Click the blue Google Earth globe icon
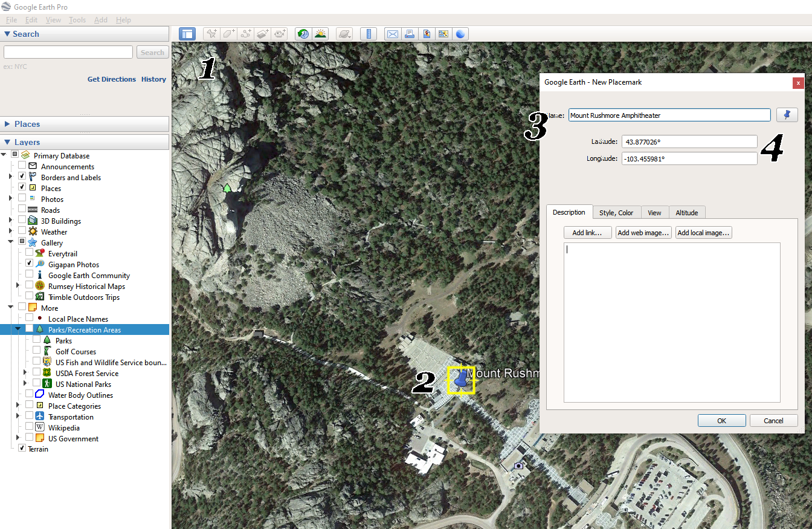 coord(460,34)
